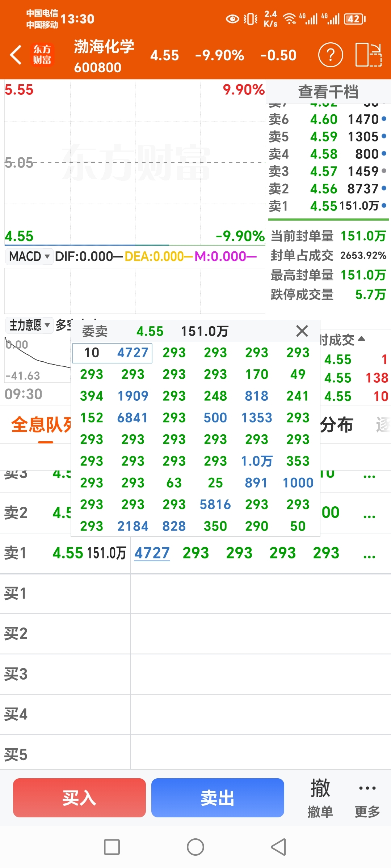Tap the back arrow icon

pos(16,55)
